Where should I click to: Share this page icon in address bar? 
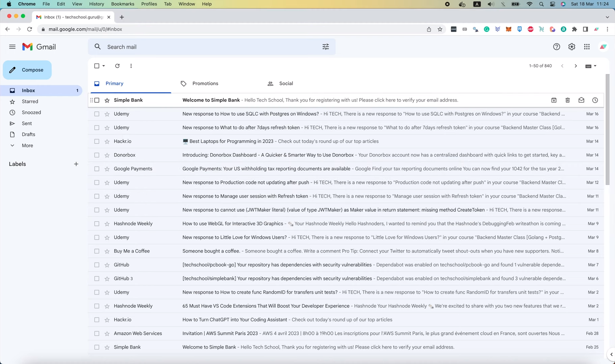429,29
